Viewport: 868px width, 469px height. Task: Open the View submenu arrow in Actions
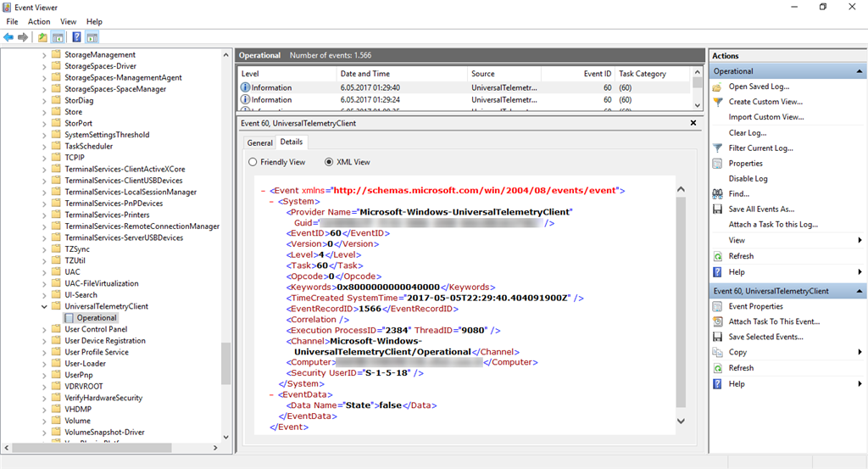coord(860,240)
